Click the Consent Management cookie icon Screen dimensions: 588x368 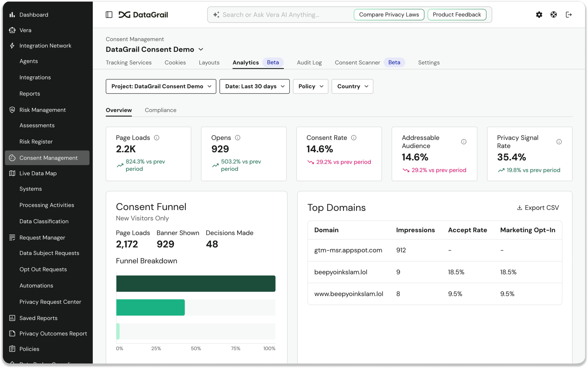pyautogui.click(x=12, y=158)
